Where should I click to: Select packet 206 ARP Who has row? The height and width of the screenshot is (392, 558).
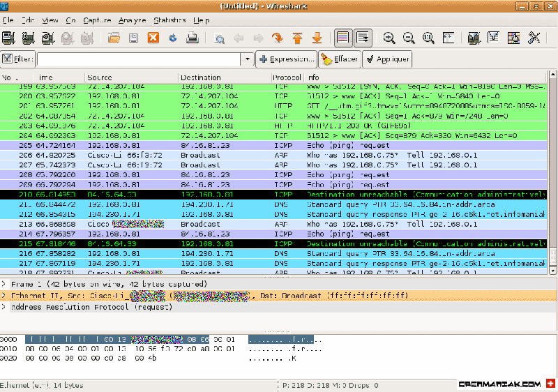pyautogui.click(x=273, y=156)
